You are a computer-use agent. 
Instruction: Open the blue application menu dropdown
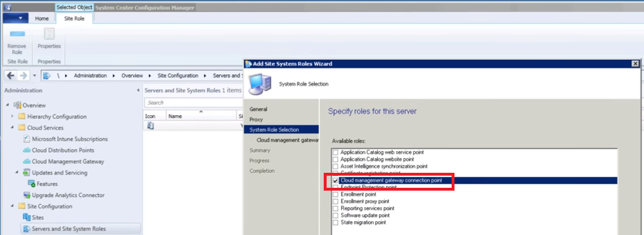(16, 18)
